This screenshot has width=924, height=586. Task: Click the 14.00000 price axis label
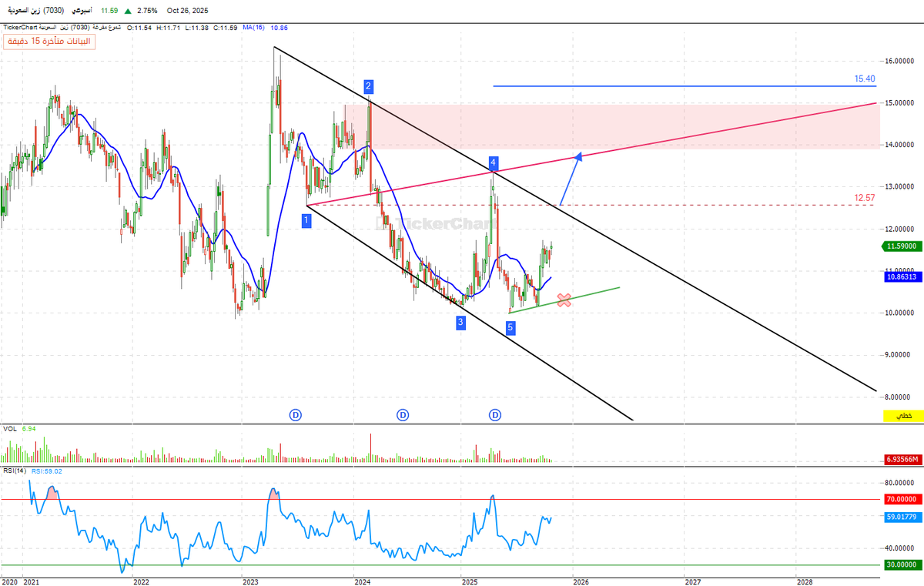[x=900, y=145]
